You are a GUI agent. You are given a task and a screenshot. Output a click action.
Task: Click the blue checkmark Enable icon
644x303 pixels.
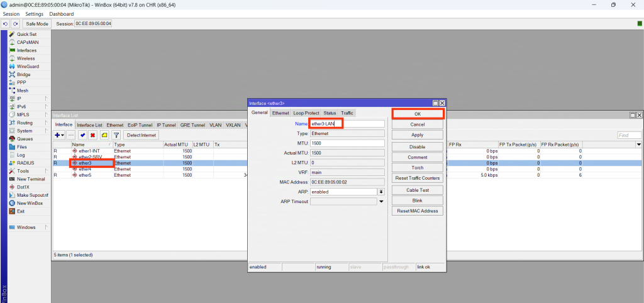tap(82, 135)
